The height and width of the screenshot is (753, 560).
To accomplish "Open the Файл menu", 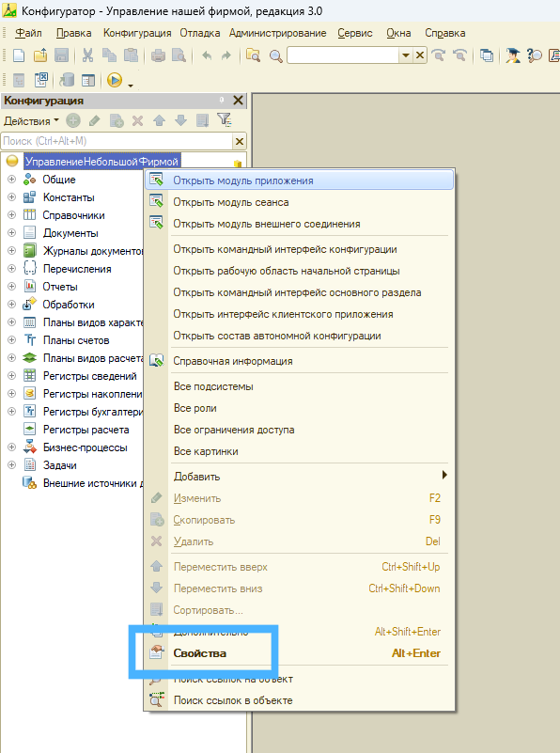I will pyautogui.click(x=28, y=33).
